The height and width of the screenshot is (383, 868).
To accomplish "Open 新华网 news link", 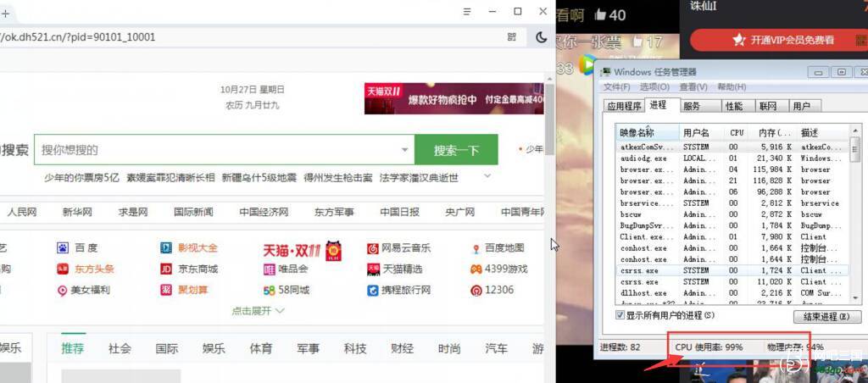I will pyautogui.click(x=77, y=212).
